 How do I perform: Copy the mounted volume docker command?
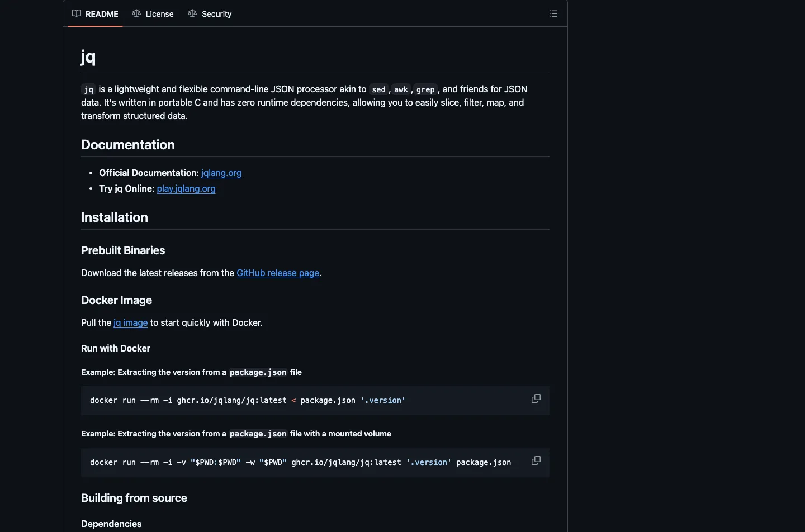(x=536, y=460)
